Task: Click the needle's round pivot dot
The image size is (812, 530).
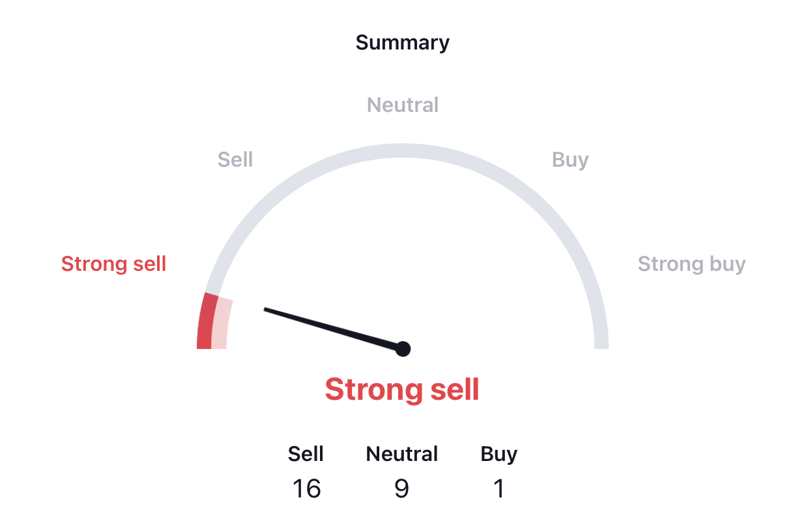Action: point(403,349)
